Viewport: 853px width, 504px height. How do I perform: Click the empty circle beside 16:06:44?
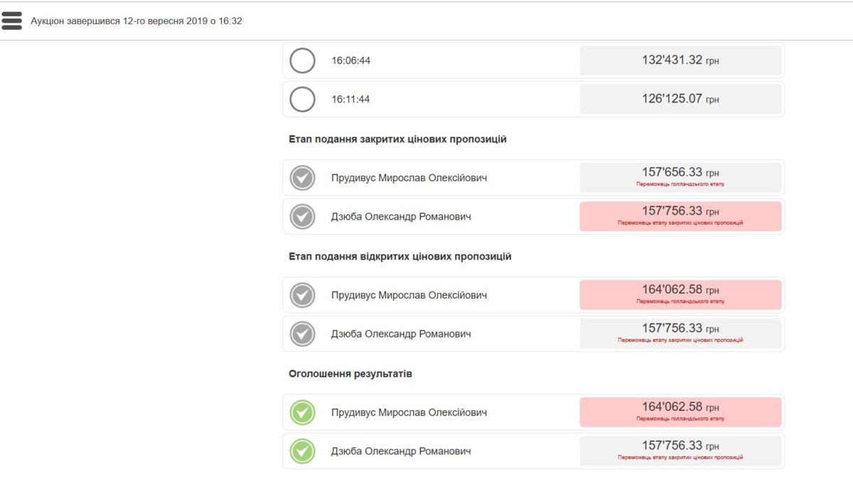coord(303,60)
